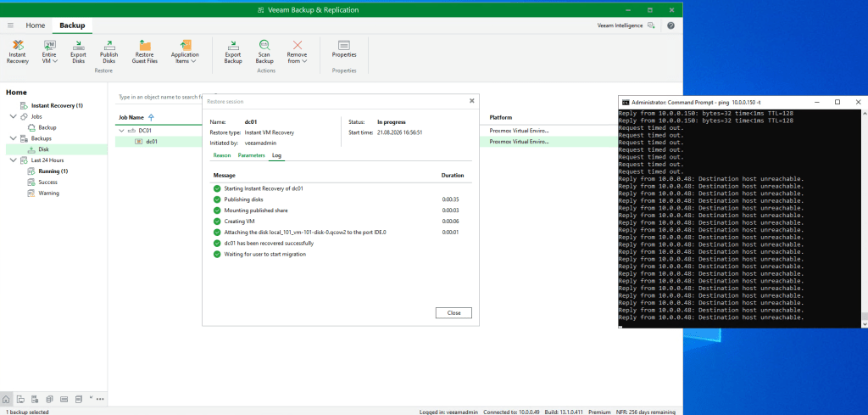The image size is (868, 415).
Task: Select the Warning tree node
Action: click(48, 193)
